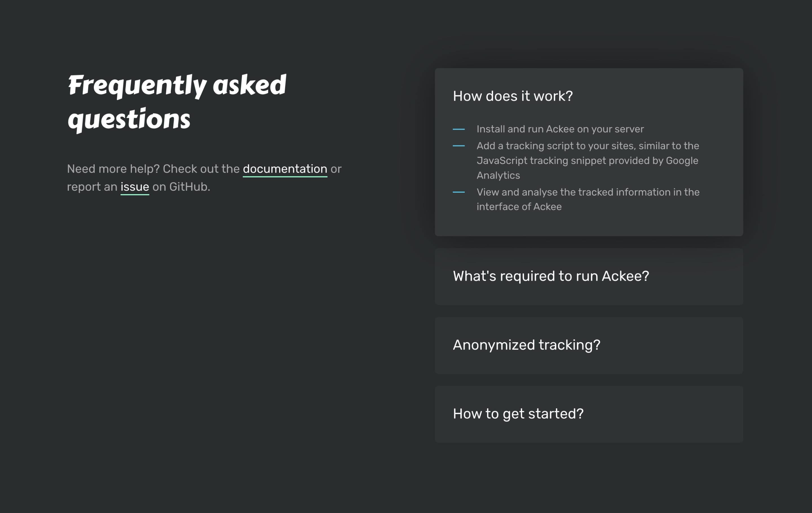The height and width of the screenshot is (513, 812).
Task: Select the "Install and run Ackee on your server" line
Action: click(x=560, y=129)
